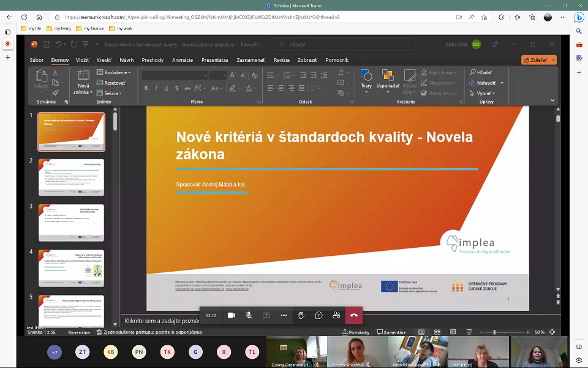Open the Vložiť ribbon tab
This screenshot has height=368, width=588.
click(x=83, y=60)
